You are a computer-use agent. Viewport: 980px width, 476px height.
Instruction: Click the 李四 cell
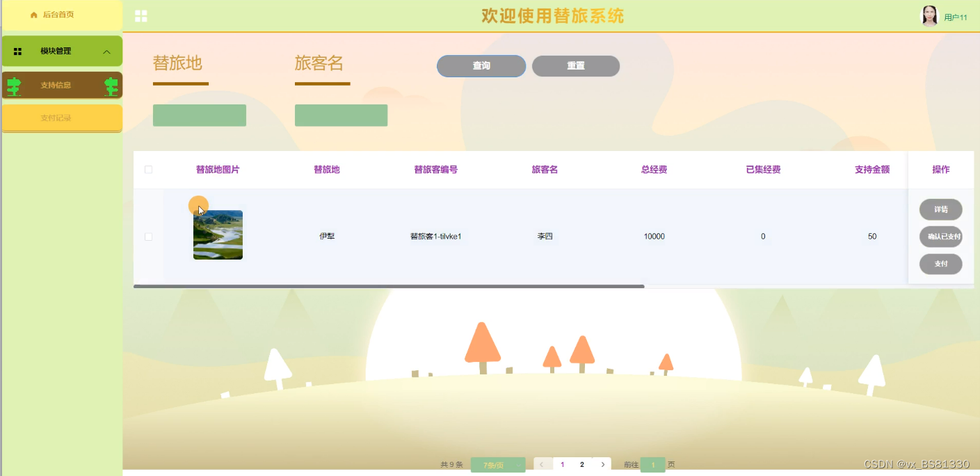tap(545, 237)
